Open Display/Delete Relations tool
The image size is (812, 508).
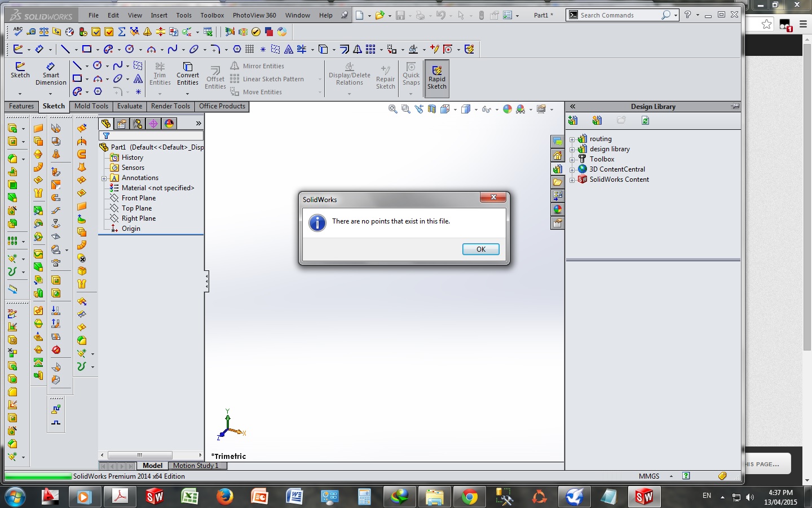(x=350, y=74)
